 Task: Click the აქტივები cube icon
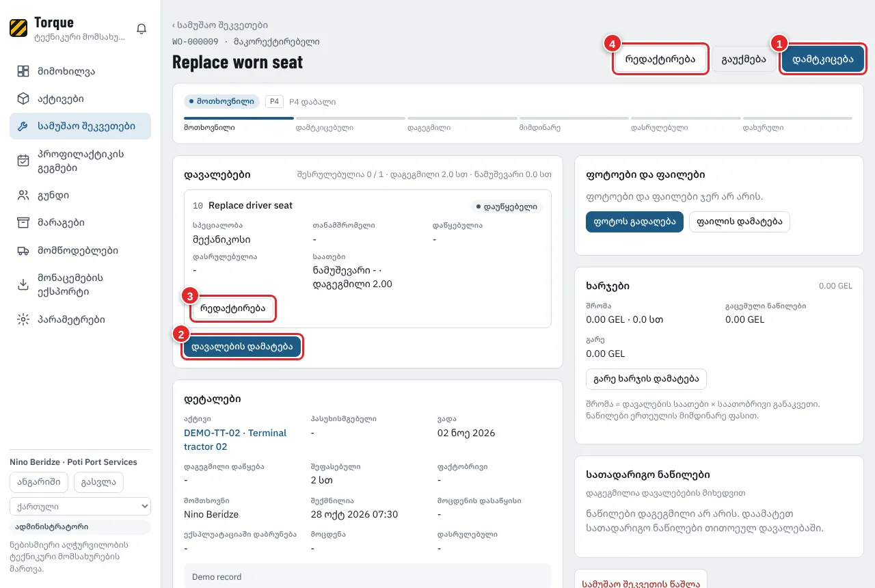click(x=23, y=98)
